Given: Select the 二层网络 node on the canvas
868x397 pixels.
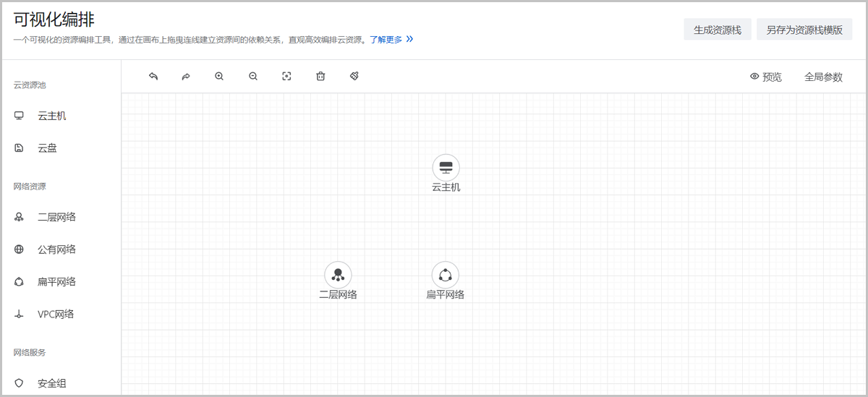Looking at the screenshot, I should coord(338,275).
